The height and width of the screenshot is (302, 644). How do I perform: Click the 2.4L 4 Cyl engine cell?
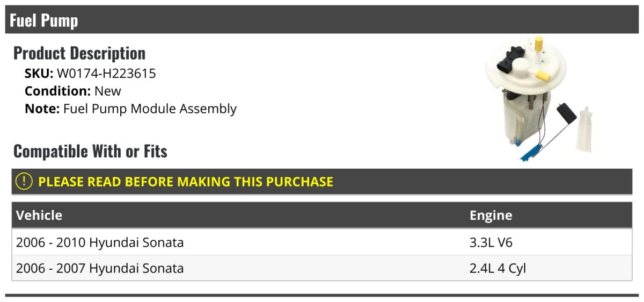(x=497, y=268)
